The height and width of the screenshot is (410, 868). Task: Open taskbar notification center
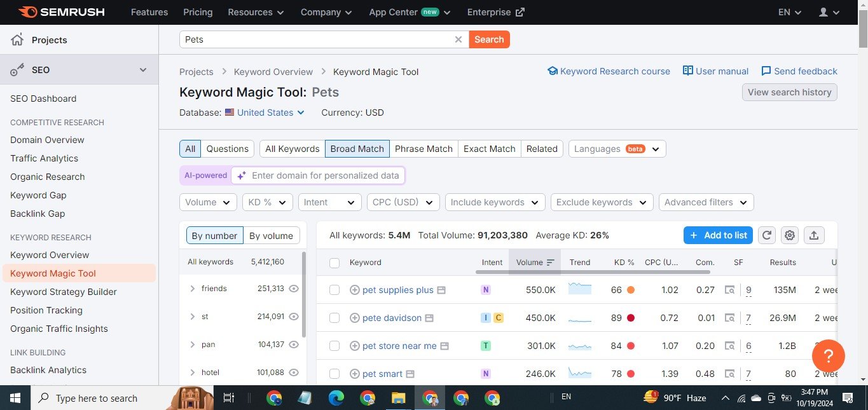(847, 398)
